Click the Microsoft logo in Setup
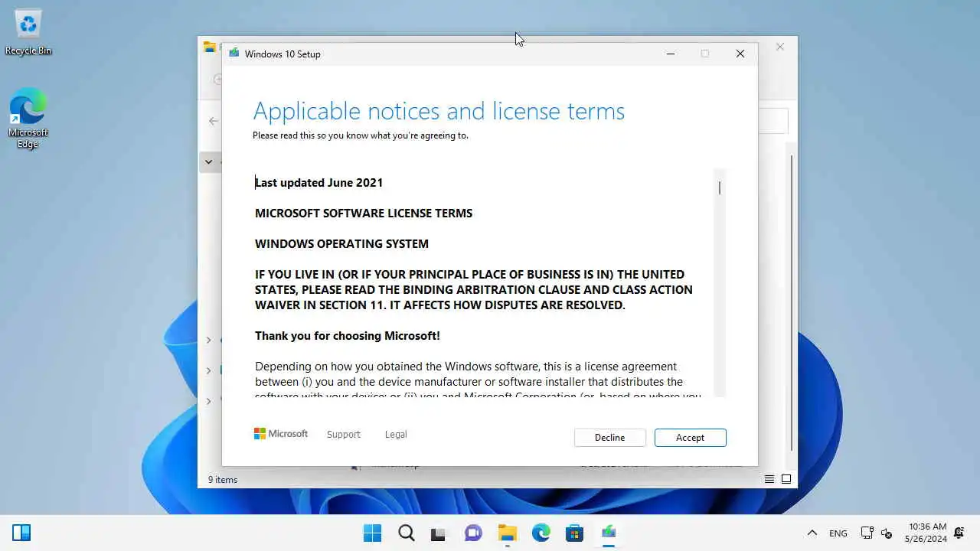 click(x=281, y=434)
